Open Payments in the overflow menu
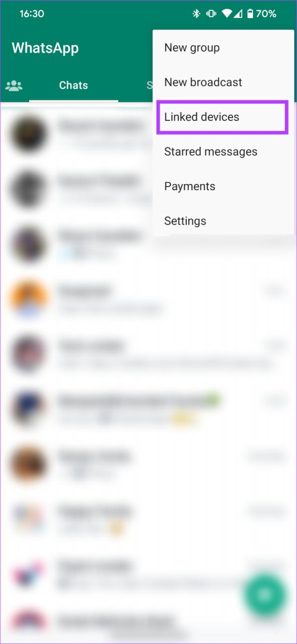 [190, 186]
